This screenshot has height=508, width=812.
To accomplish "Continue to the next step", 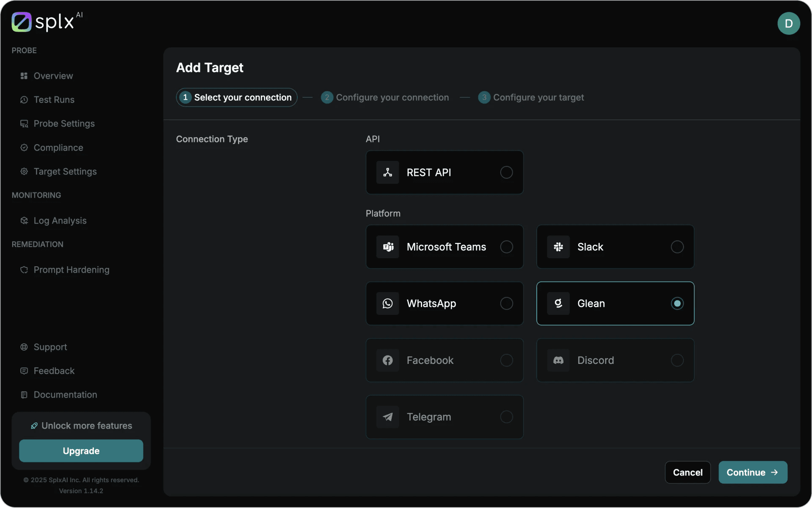I will 753,472.
